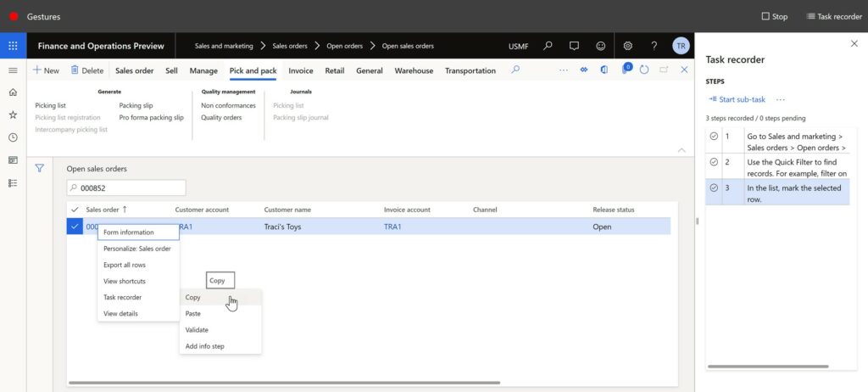Choose Add info step in context menu
Viewport: 868px width, 392px height.
pos(220,346)
